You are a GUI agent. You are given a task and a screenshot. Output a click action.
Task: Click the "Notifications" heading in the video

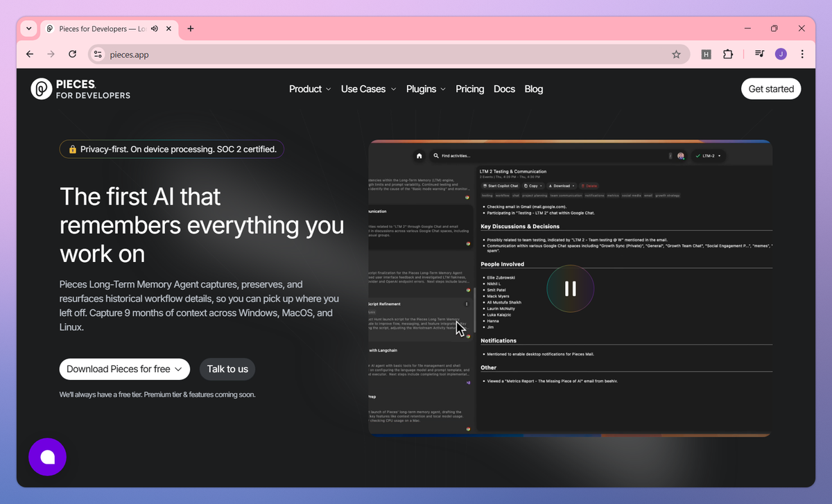pos(499,340)
